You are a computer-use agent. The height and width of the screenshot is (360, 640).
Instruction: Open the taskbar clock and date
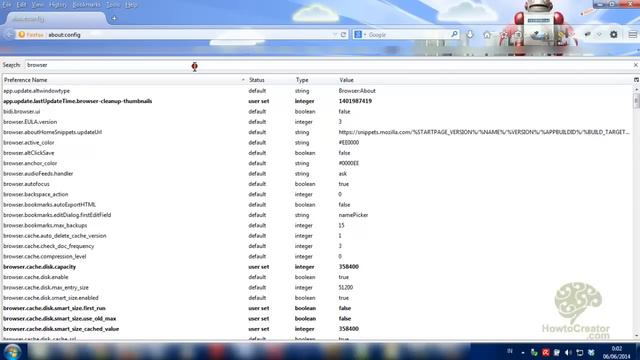616,352
